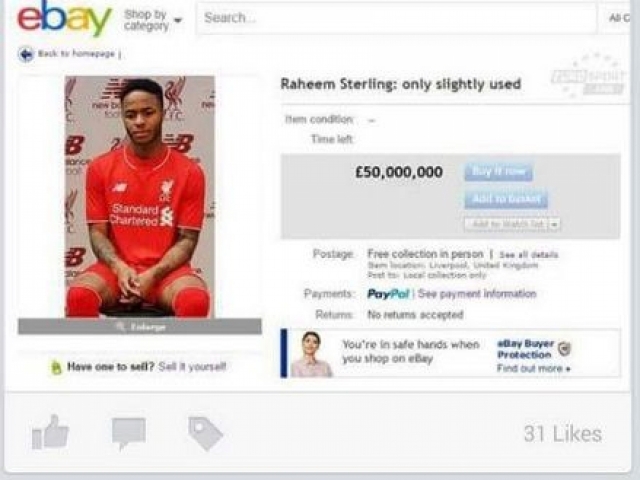The image size is (640, 480).
Task: Click the Sell it yourself link
Action: (x=192, y=367)
